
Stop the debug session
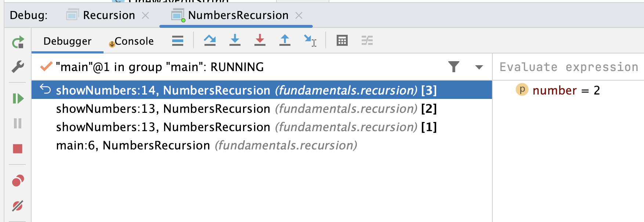click(18, 149)
